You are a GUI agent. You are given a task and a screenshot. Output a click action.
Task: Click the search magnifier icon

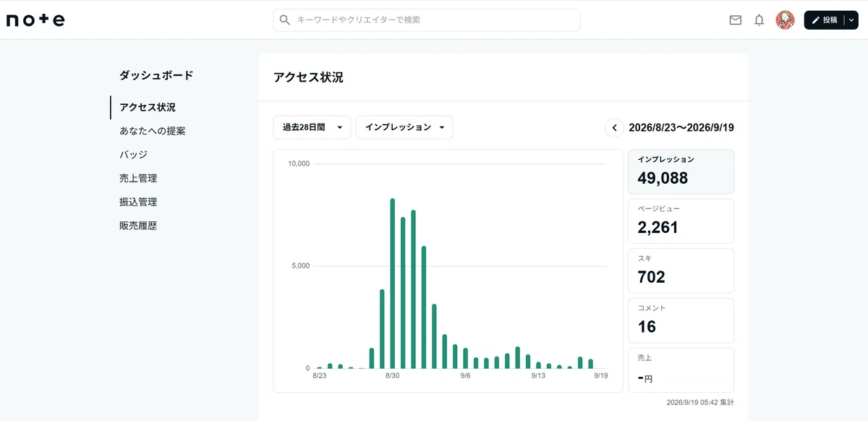(x=285, y=20)
